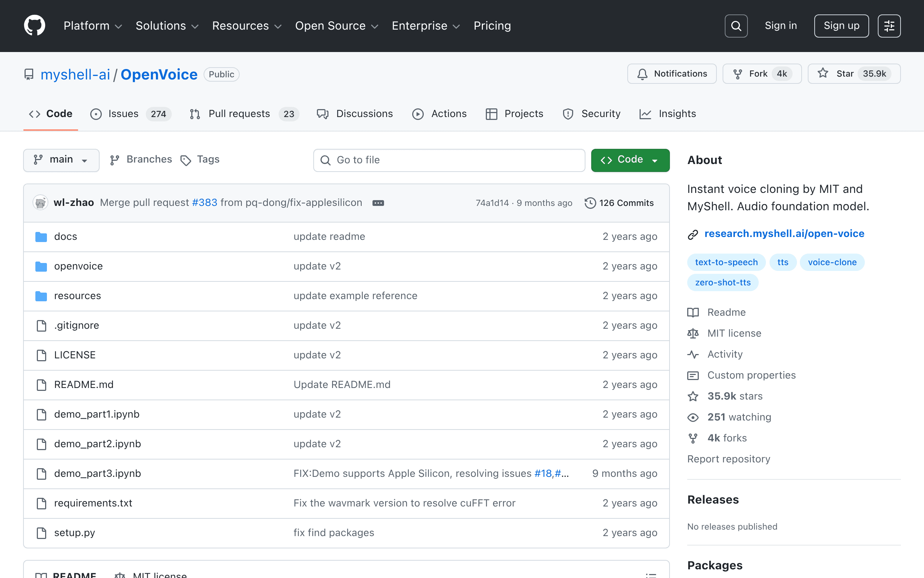
Task: Switch to the Actions tab
Action: tap(439, 113)
